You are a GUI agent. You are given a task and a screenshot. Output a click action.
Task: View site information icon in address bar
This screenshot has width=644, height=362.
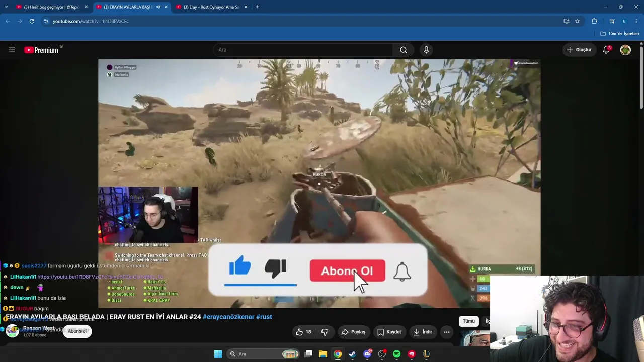pos(46,21)
